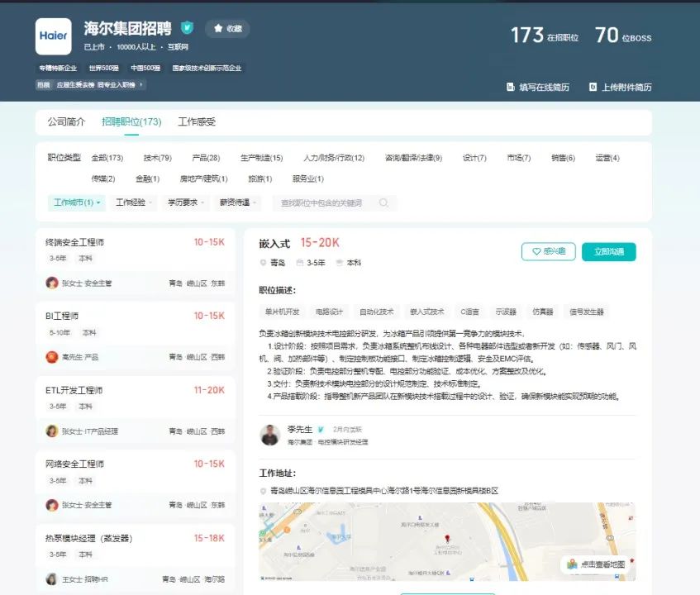Click the 示波器 skill tag
700x595 pixels.
[x=506, y=312]
